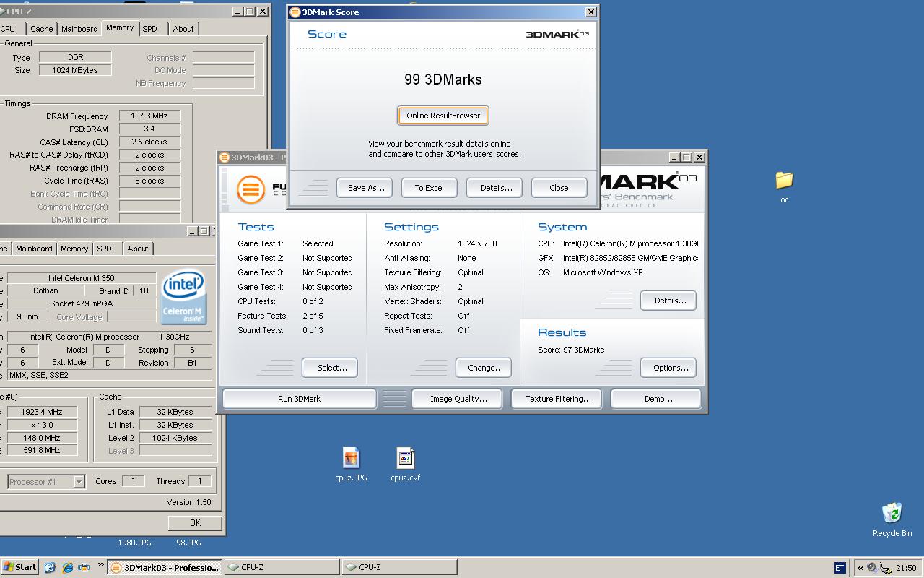This screenshot has width=924, height=578.
Task: Open Details... under System section
Action: (x=670, y=301)
